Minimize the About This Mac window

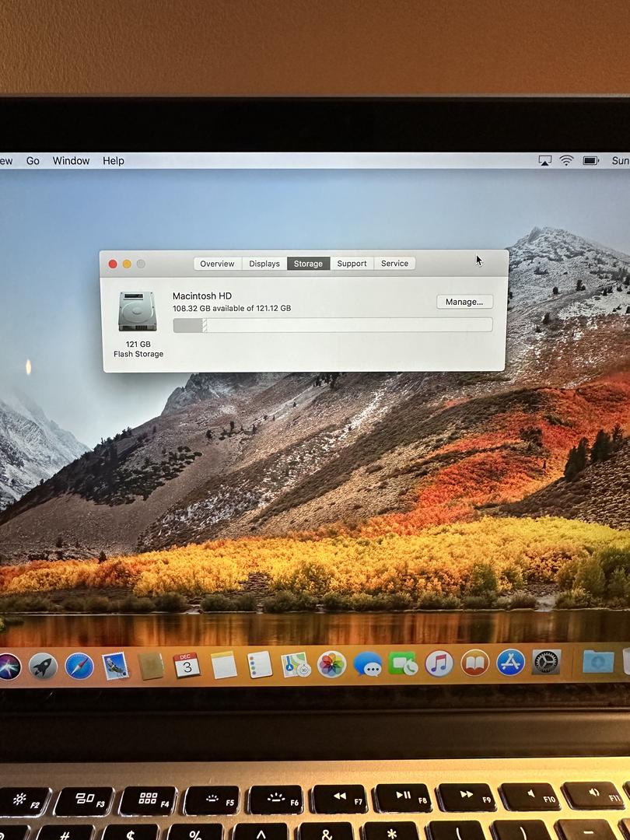tap(127, 264)
